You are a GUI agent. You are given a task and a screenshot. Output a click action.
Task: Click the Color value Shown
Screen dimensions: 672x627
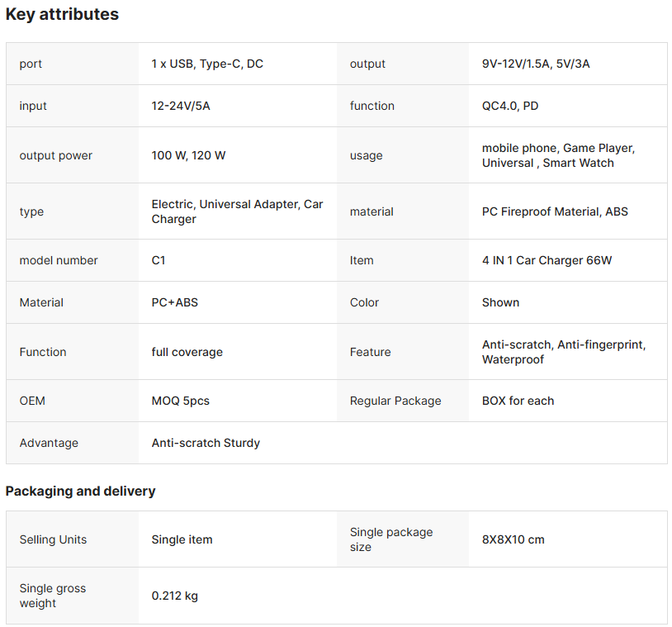pos(500,302)
